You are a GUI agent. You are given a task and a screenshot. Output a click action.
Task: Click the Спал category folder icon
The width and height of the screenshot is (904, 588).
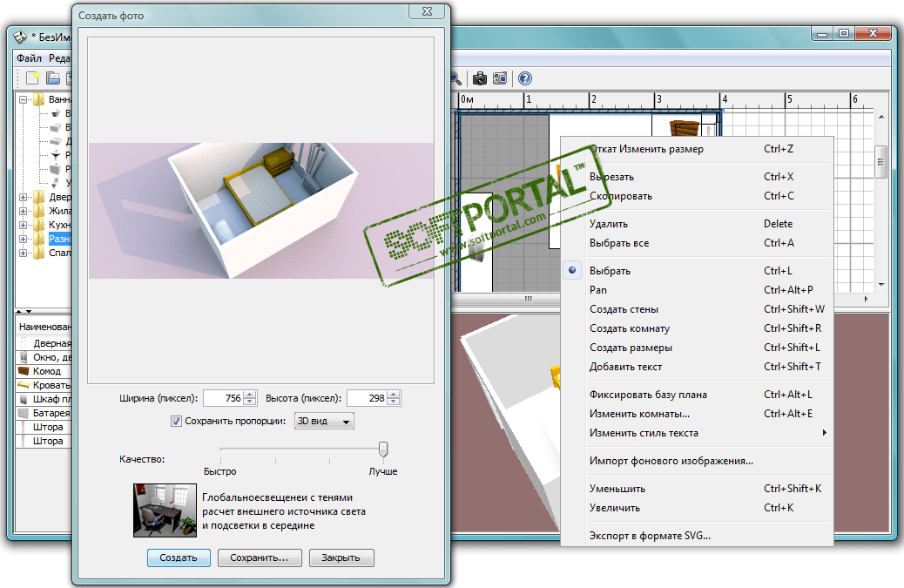tap(38, 253)
